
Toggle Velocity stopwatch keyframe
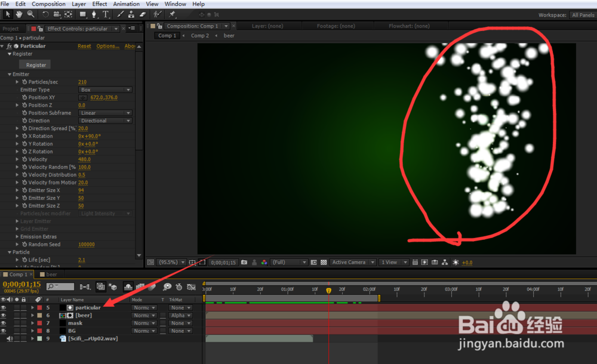point(24,159)
